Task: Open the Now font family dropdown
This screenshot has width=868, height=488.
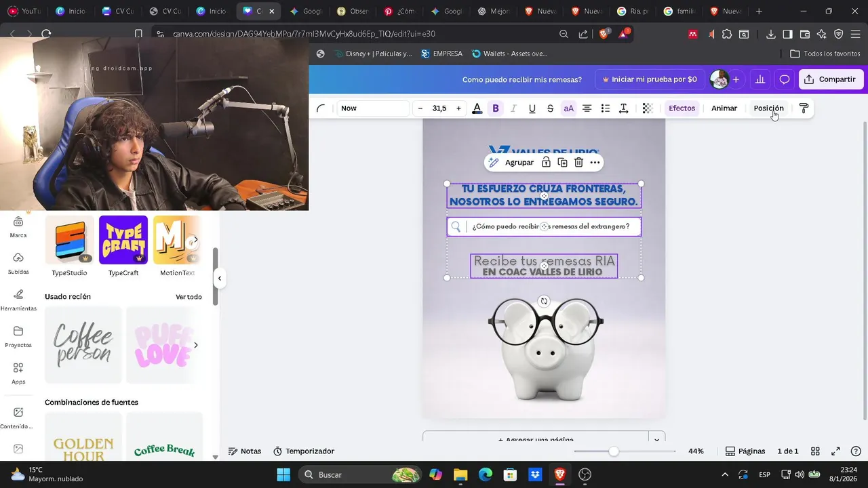Action: tap(373, 108)
